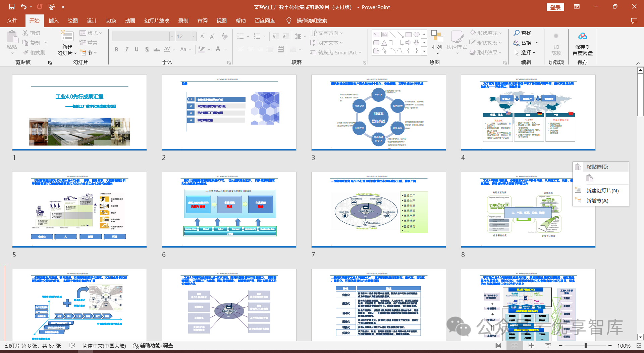Click Decrease Indent icon
Viewport: 644px width, 353px height.
pyautogui.click(x=275, y=36)
